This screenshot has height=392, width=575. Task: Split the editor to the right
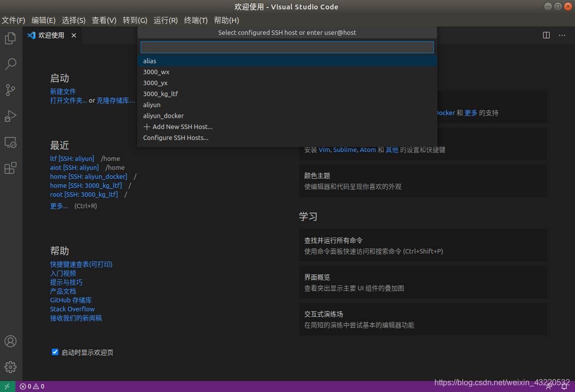click(546, 35)
